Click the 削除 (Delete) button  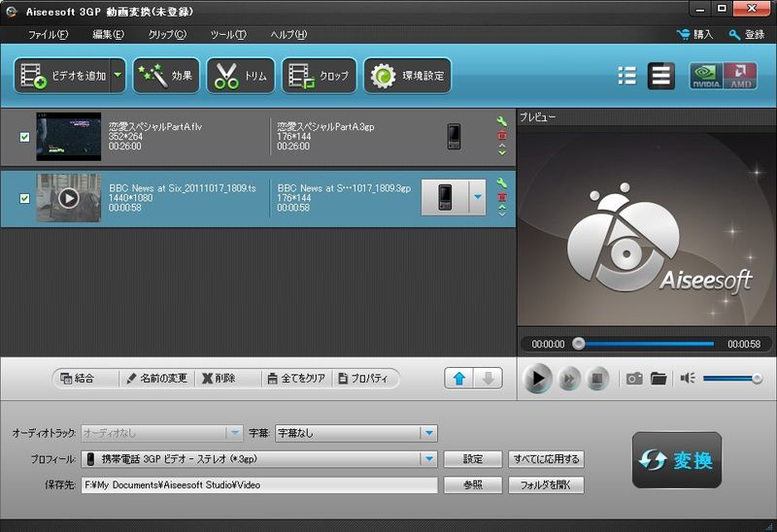tap(219, 379)
